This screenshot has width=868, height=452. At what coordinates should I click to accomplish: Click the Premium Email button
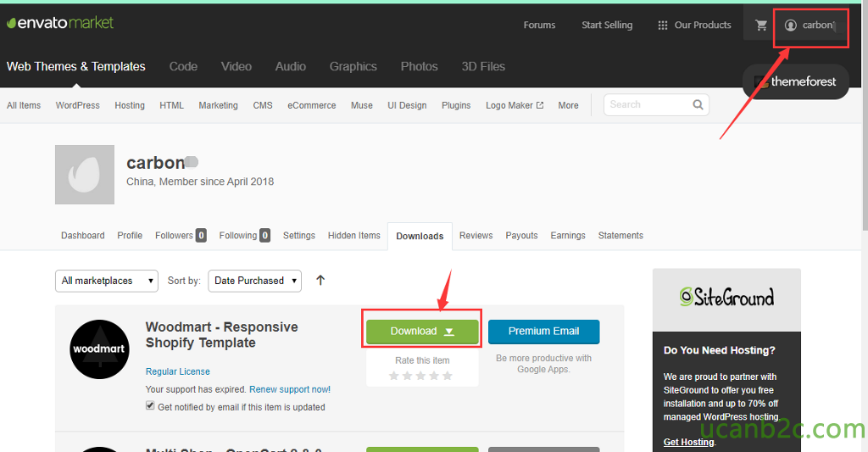coord(543,332)
